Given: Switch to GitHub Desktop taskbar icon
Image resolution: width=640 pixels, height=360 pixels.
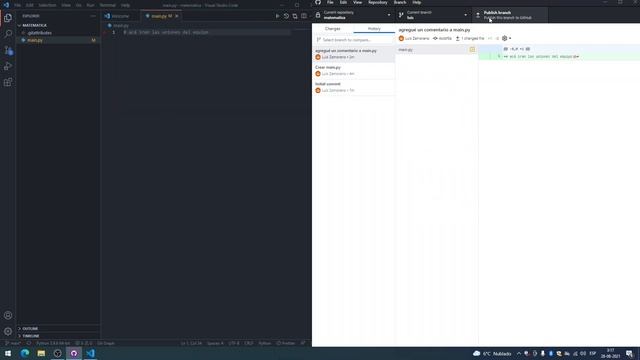Looking at the screenshot, I should coord(74,353).
